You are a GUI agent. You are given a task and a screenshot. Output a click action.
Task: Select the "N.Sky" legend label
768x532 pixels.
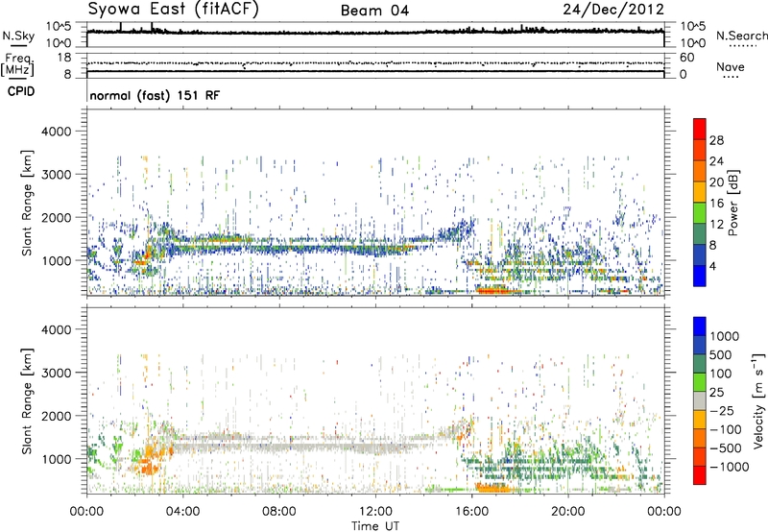[18, 36]
